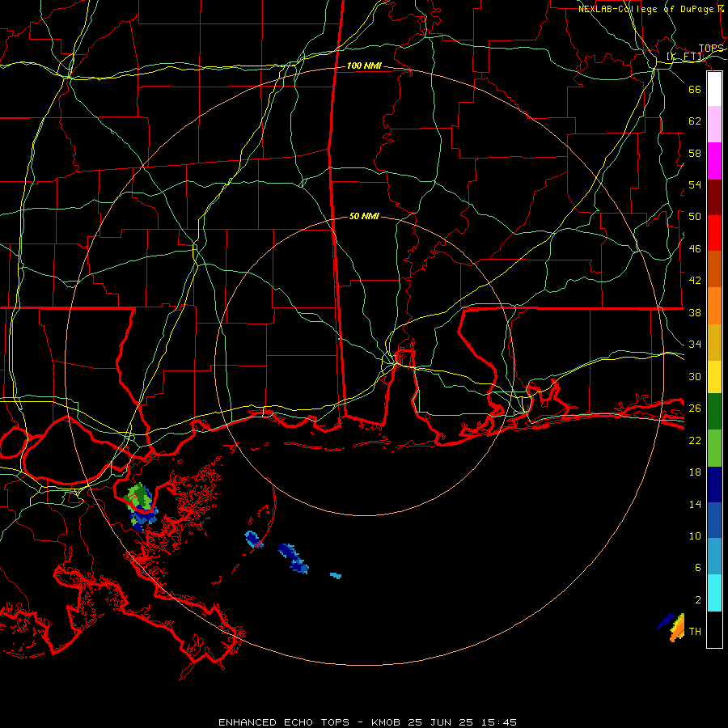Click the small light-blue echo cell offshore
Image resolution: width=728 pixels, height=728 pixels.
(x=336, y=576)
